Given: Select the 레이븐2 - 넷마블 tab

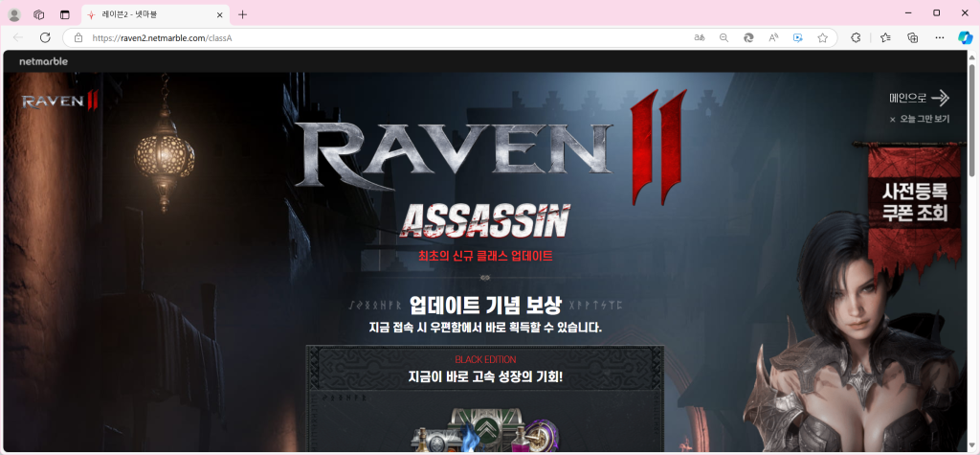Looking at the screenshot, I should [155, 14].
